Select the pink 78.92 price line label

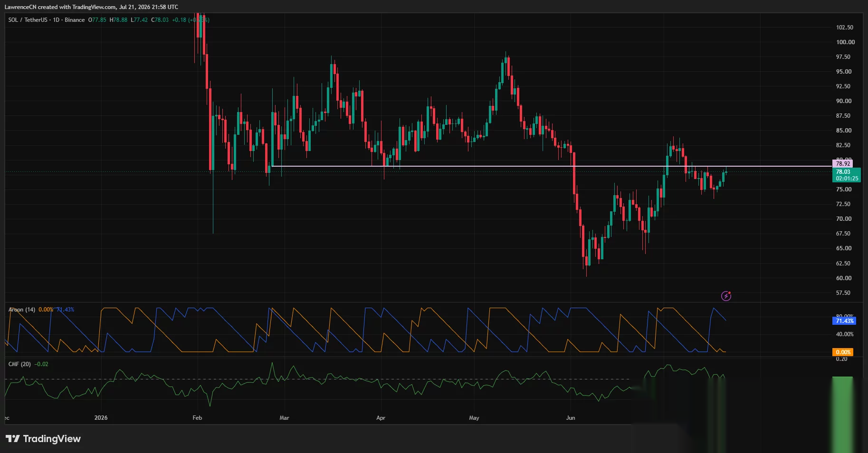pos(843,164)
